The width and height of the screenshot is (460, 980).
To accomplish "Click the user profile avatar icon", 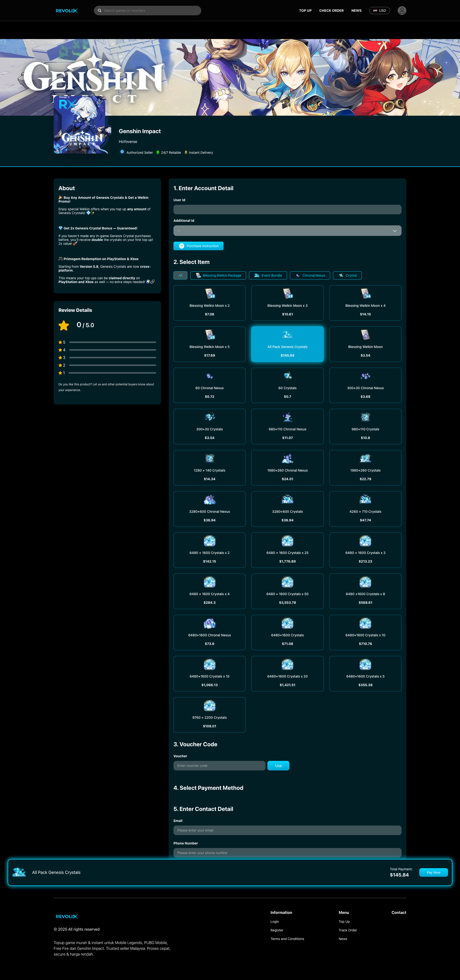I will [x=402, y=11].
